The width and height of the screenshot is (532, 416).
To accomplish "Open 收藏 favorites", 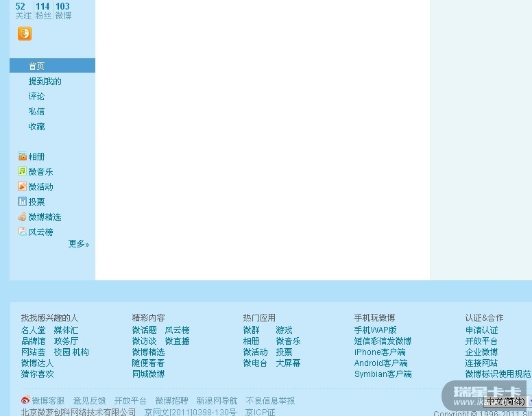I will point(36,127).
